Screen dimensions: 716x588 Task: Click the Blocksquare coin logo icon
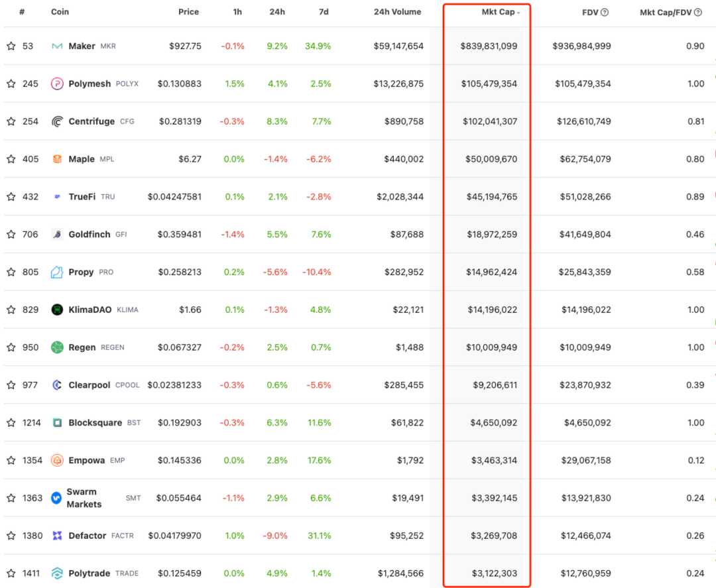[x=57, y=423]
